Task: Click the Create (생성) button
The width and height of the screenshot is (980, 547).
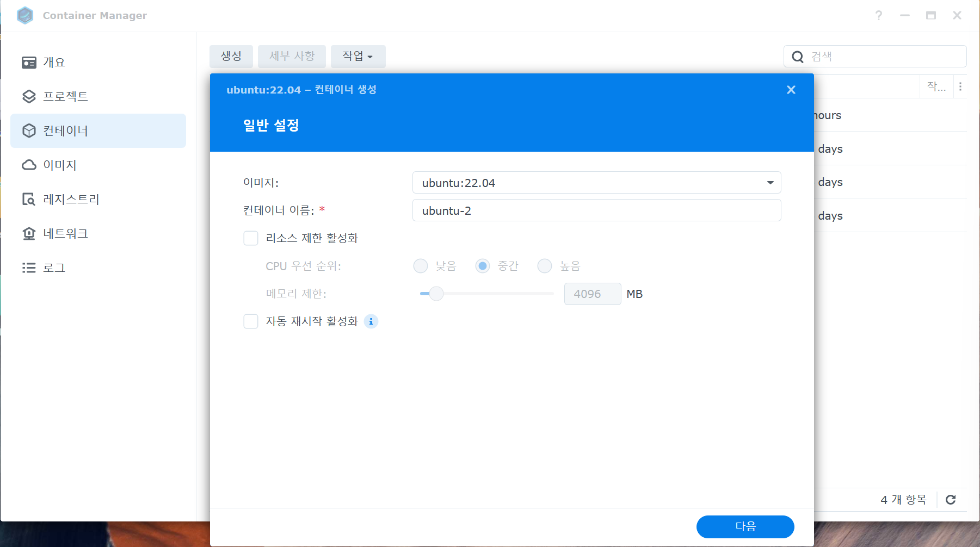Action: point(231,57)
